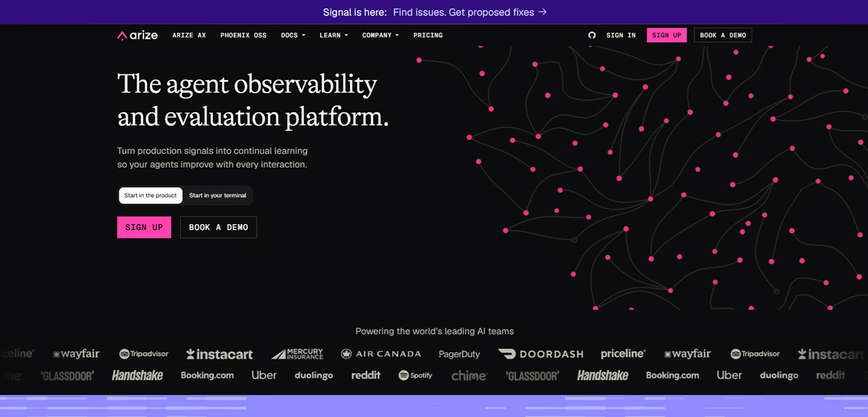Click pink Sign Up button in header

click(666, 35)
